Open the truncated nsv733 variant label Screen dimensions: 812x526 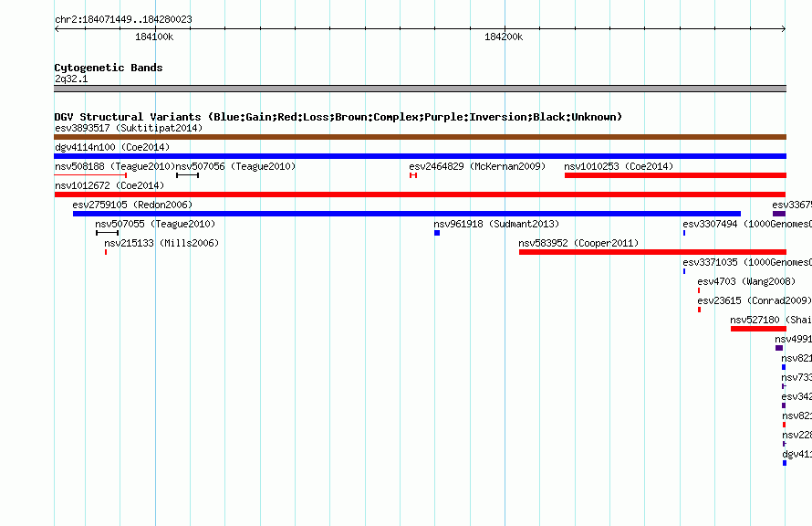tap(796, 377)
